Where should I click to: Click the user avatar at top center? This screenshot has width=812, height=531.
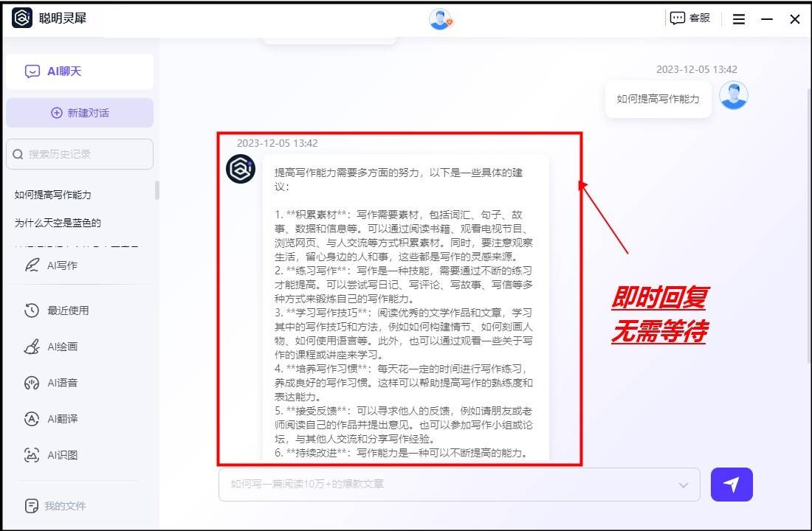(440, 19)
